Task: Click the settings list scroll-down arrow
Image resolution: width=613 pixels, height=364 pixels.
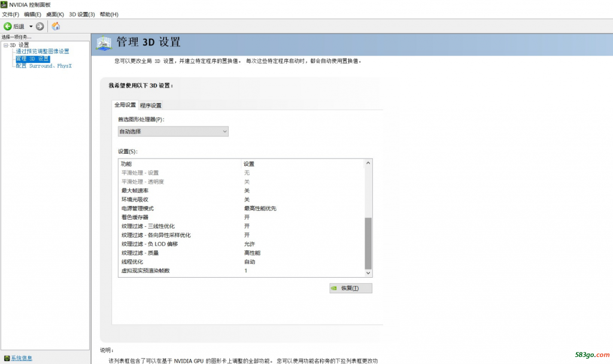Action: click(x=368, y=273)
